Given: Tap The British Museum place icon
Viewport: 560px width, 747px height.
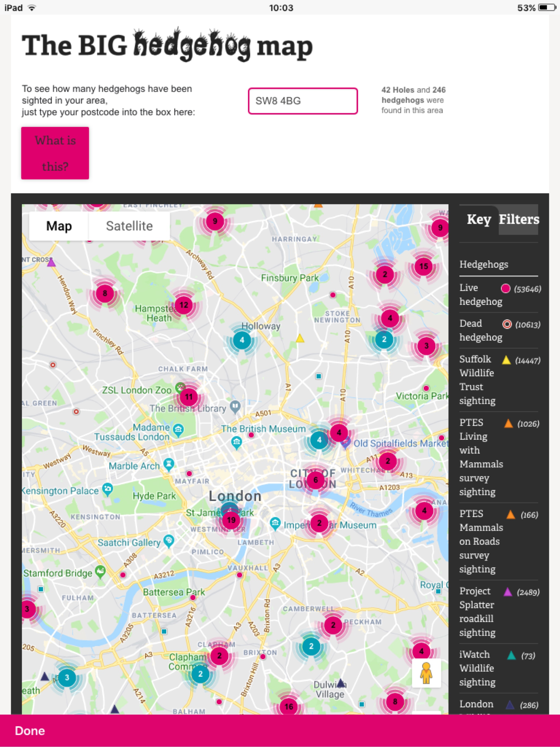Looking at the screenshot, I should pos(237,442).
